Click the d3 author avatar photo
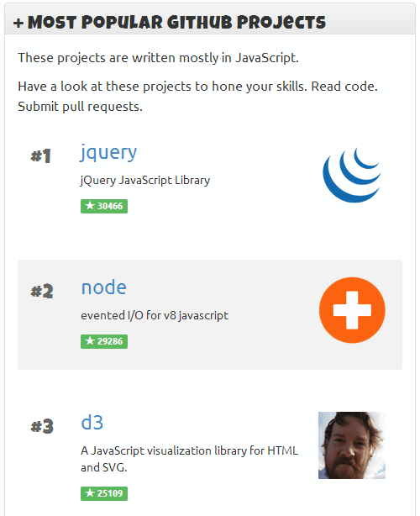This screenshot has height=516, width=420. (352, 445)
